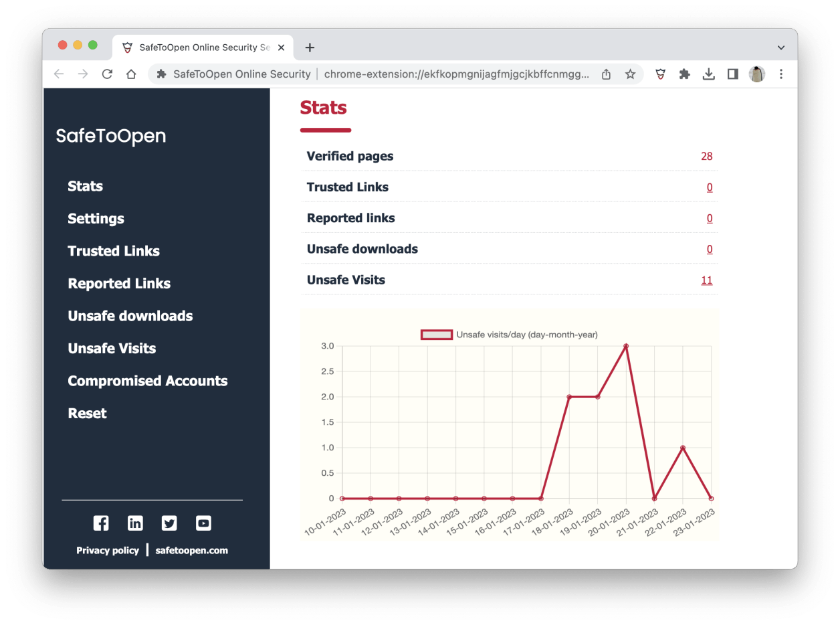Screen dimensions: 840x625
Task: Click the SafeToOpen extension toolbar icon
Action: coord(660,74)
